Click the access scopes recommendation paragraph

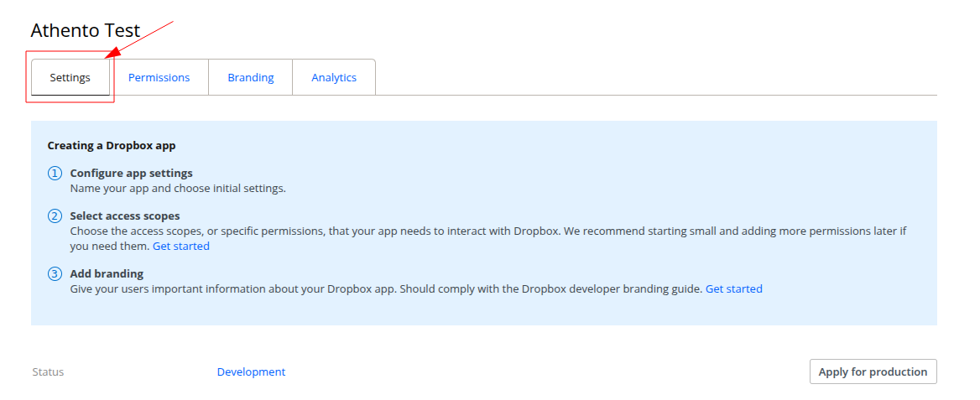487,231
